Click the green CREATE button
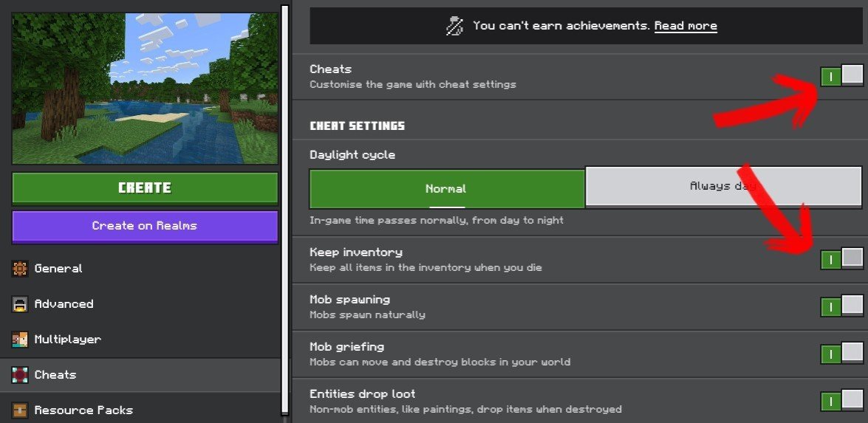This screenshot has height=423, width=868. pyautogui.click(x=145, y=188)
